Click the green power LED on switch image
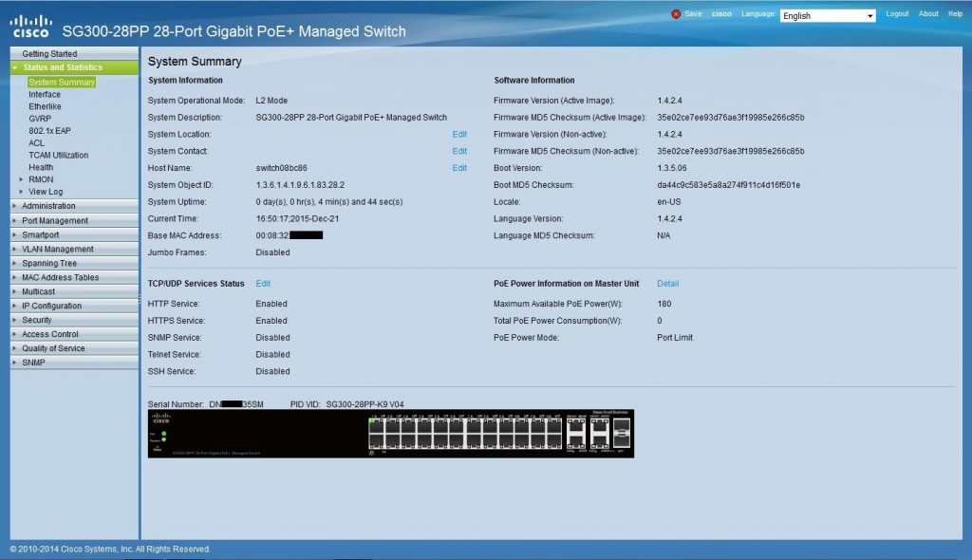The image size is (972, 560). 163,434
